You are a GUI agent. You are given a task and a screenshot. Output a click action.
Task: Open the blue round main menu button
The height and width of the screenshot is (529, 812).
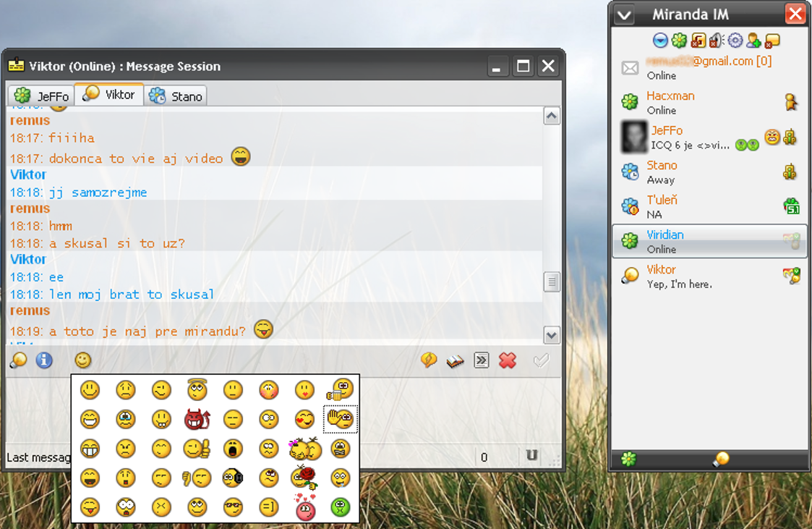click(659, 40)
